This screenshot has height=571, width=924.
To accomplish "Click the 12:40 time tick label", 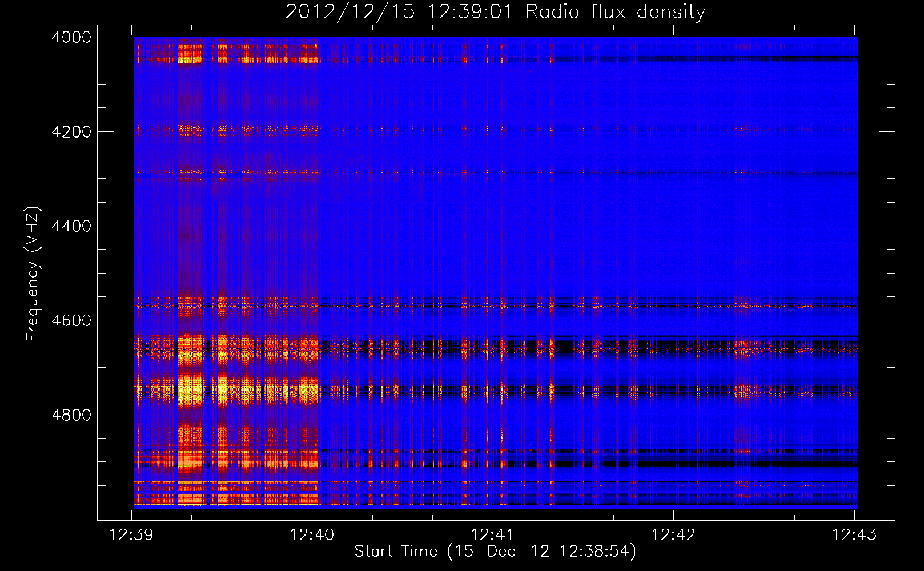I will coord(312,534).
